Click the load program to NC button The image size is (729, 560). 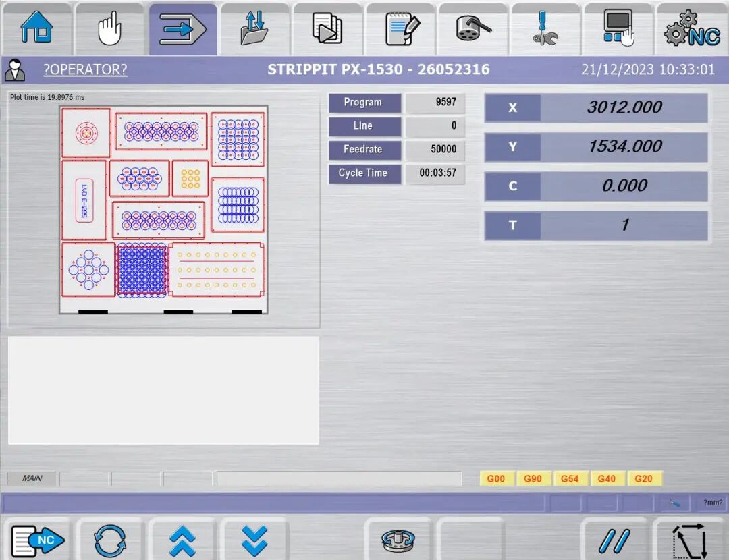coord(38,540)
